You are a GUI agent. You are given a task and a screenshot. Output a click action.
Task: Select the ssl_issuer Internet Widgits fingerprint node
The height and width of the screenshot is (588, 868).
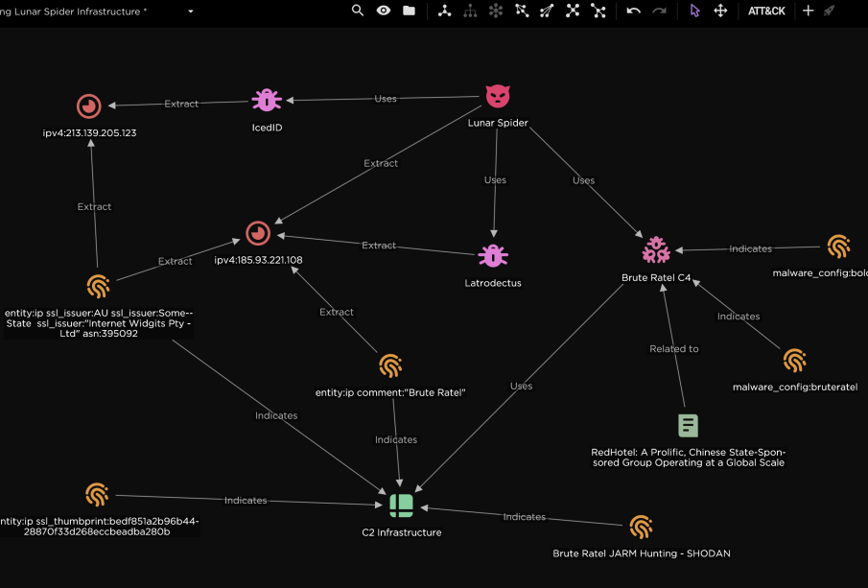pos(98,287)
